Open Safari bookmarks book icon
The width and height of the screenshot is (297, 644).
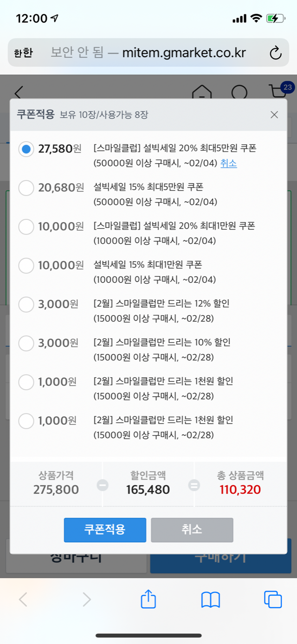pyautogui.click(x=210, y=600)
